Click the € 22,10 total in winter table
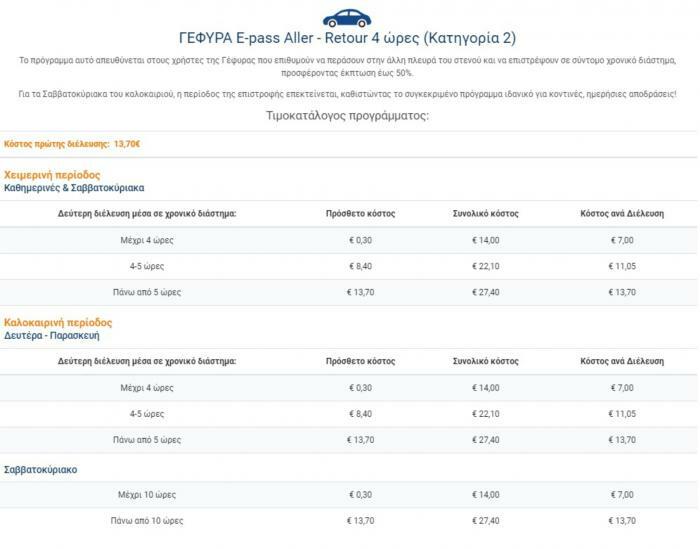The height and width of the screenshot is (549, 700). (485, 266)
